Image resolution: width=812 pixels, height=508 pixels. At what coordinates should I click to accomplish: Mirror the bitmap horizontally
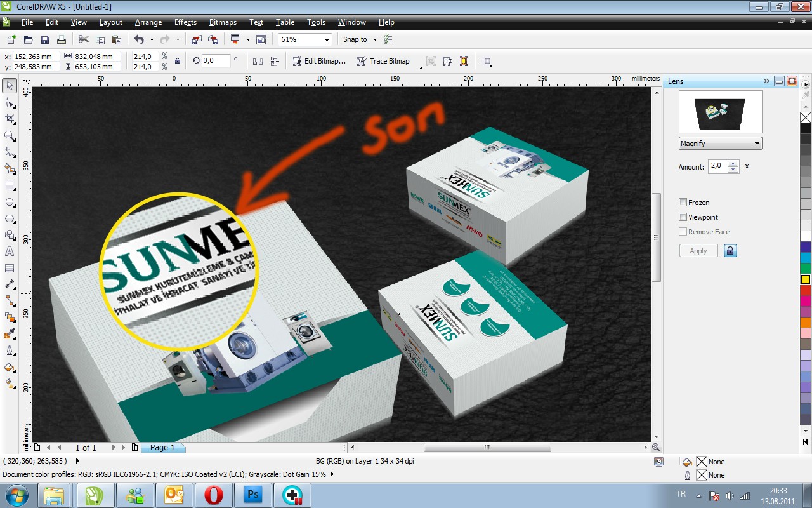(x=258, y=61)
